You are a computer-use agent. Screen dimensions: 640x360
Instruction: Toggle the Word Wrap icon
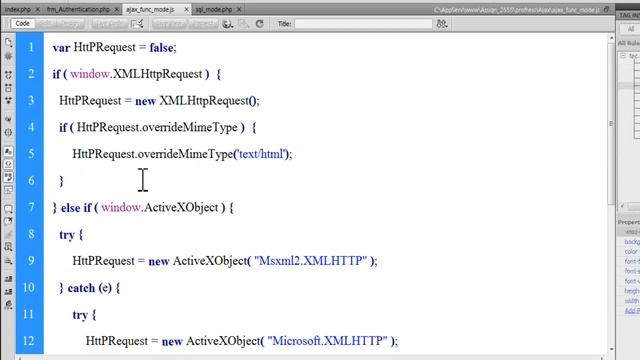pos(8,177)
